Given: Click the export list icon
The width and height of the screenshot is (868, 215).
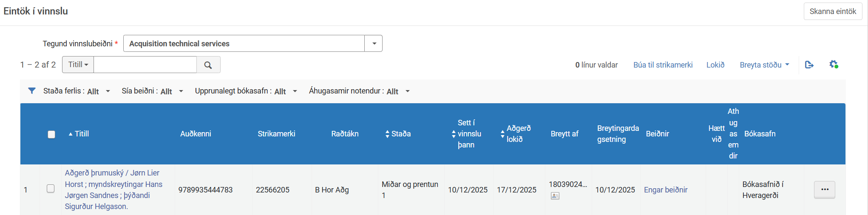Looking at the screenshot, I should 809,65.
